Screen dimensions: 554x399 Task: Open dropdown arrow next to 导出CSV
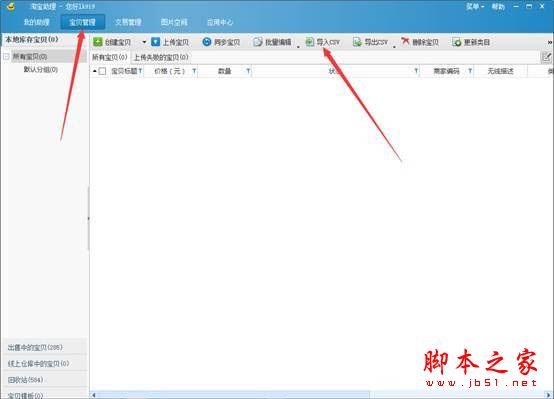click(395, 47)
